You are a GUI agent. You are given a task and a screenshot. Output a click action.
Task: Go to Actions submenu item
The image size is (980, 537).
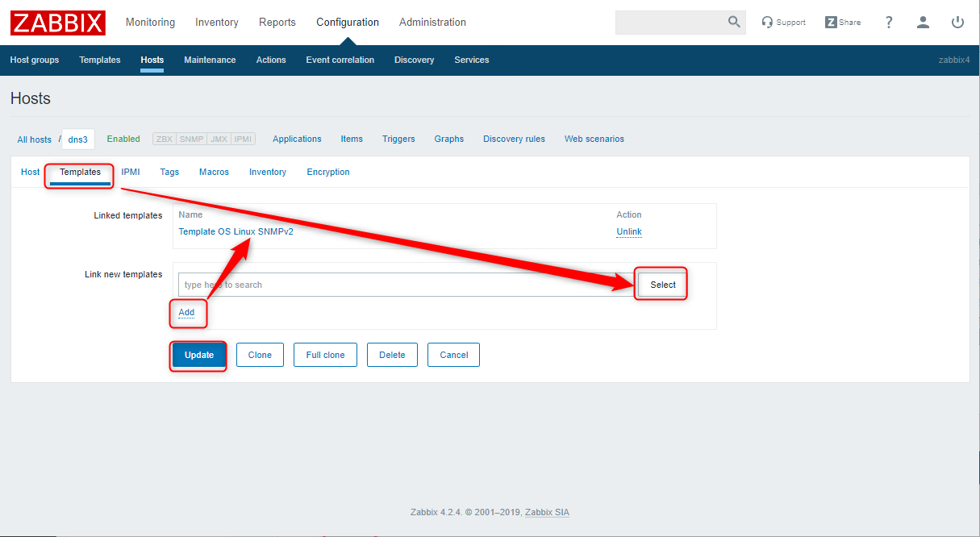coord(271,60)
